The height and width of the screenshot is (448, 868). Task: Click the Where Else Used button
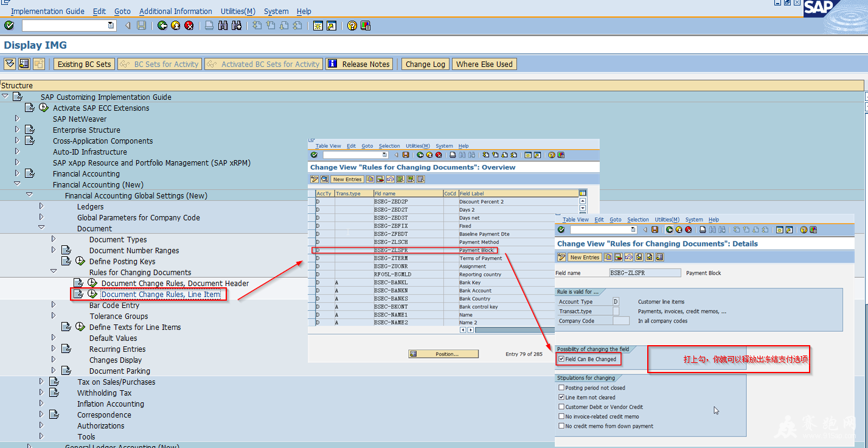click(484, 64)
